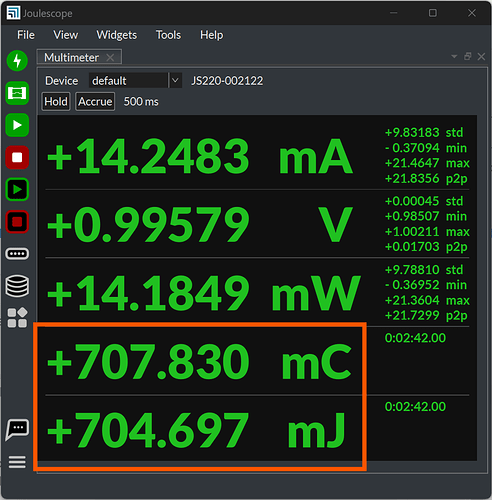Open the hamburger settings menu icon

pos(17,462)
